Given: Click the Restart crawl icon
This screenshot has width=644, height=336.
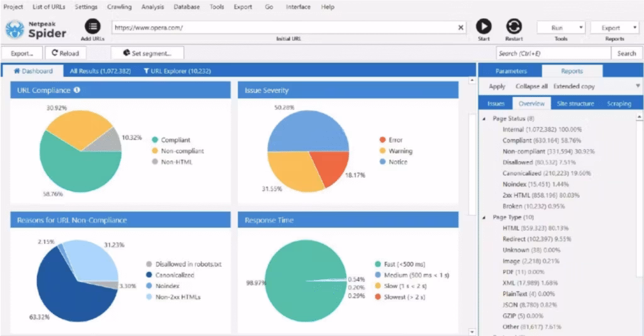Looking at the screenshot, I should 514,26.
